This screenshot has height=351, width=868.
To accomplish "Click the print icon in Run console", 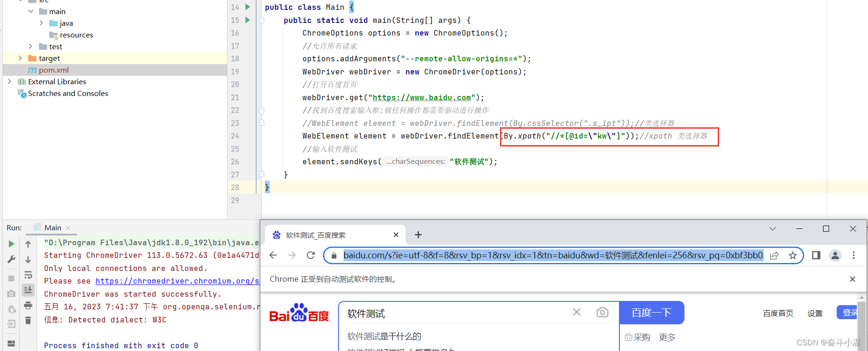I will 28,306.
